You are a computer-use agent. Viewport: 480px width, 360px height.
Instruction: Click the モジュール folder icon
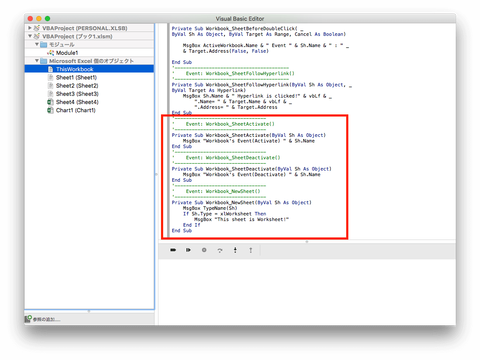(x=44, y=44)
